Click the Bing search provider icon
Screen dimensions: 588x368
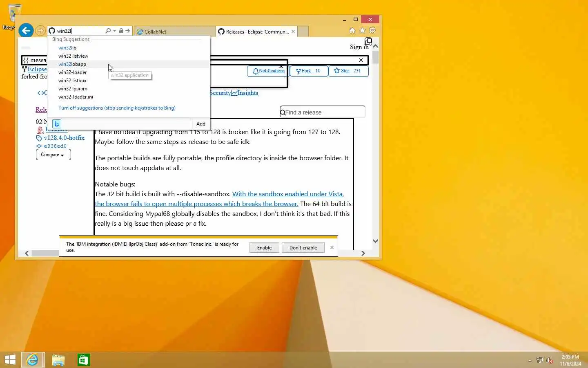pos(57,123)
